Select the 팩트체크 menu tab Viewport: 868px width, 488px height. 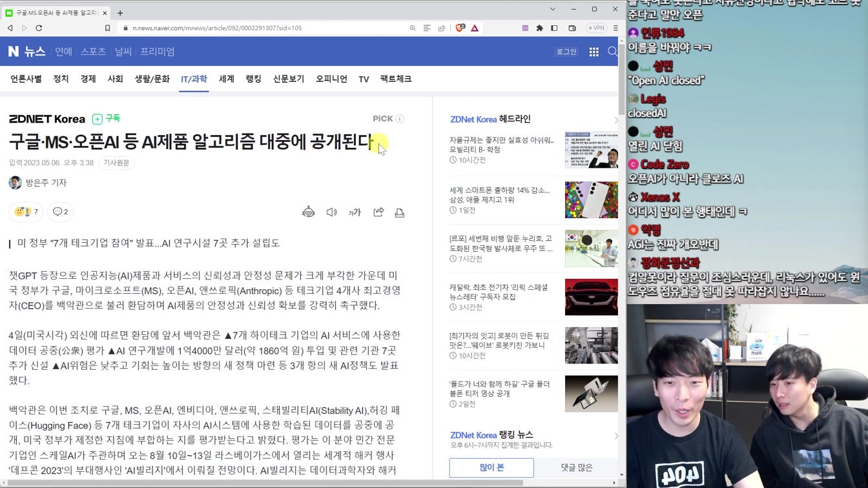tap(395, 79)
